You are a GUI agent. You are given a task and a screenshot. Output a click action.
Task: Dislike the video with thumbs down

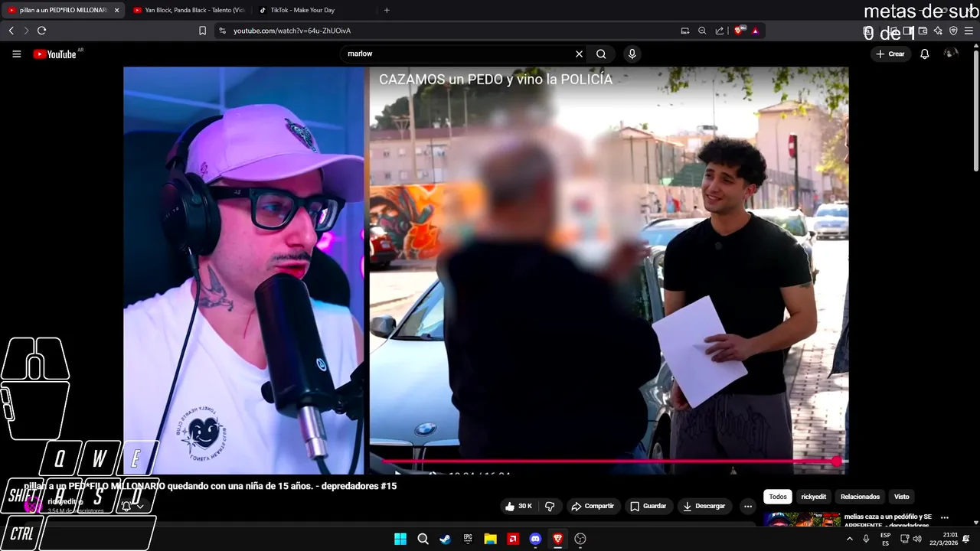tap(550, 506)
